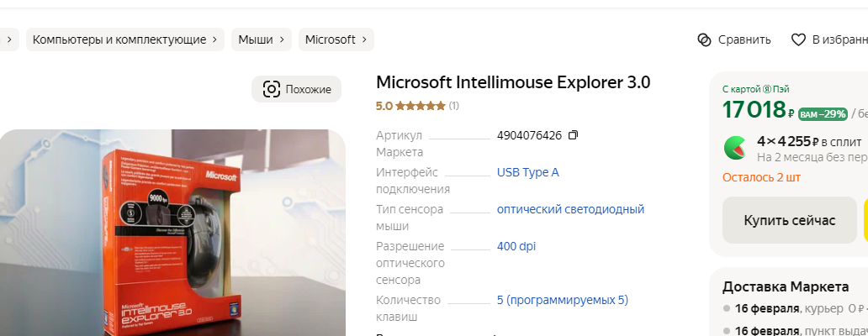Click the С картой Пэй label

click(x=755, y=89)
